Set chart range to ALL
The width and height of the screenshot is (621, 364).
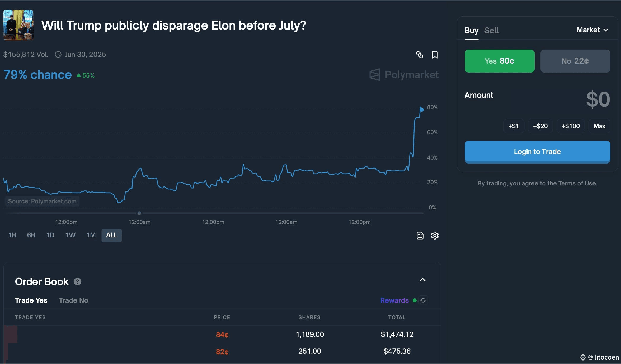point(111,235)
